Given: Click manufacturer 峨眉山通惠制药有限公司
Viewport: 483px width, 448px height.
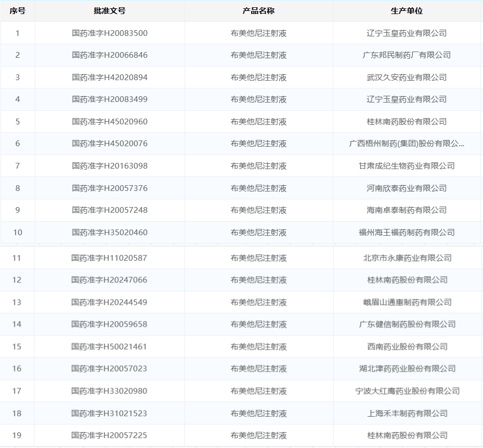Looking at the screenshot, I should coord(407,302).
